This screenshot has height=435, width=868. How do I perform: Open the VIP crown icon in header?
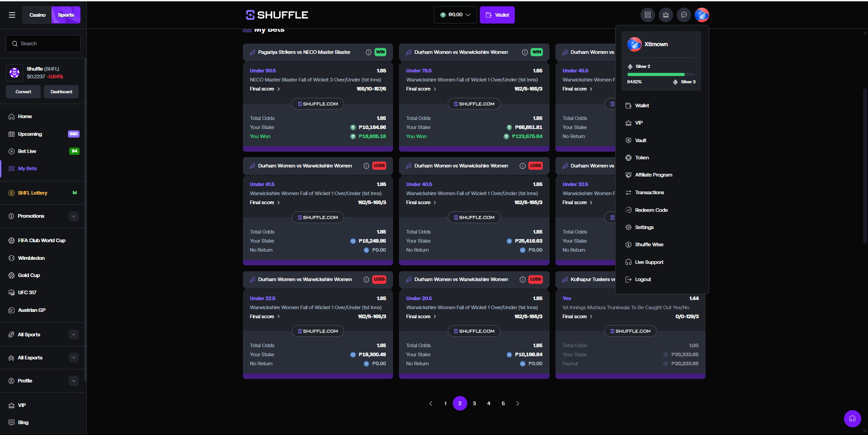(666, 15)
